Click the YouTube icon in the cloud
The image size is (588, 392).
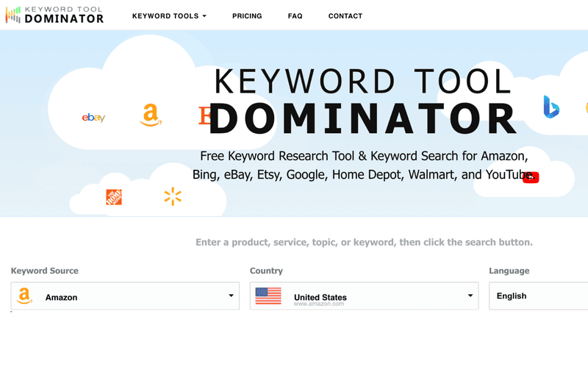(x=531, y=177)
